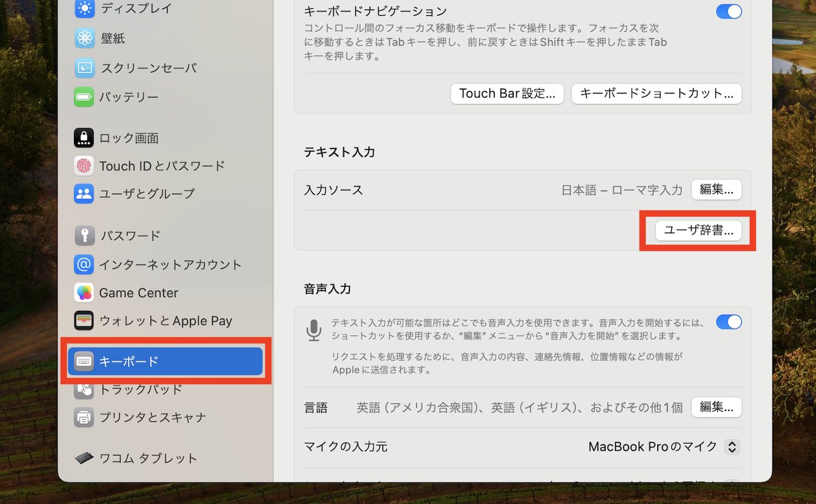Open ユーザとグループ icon

[x=84, y=194]
